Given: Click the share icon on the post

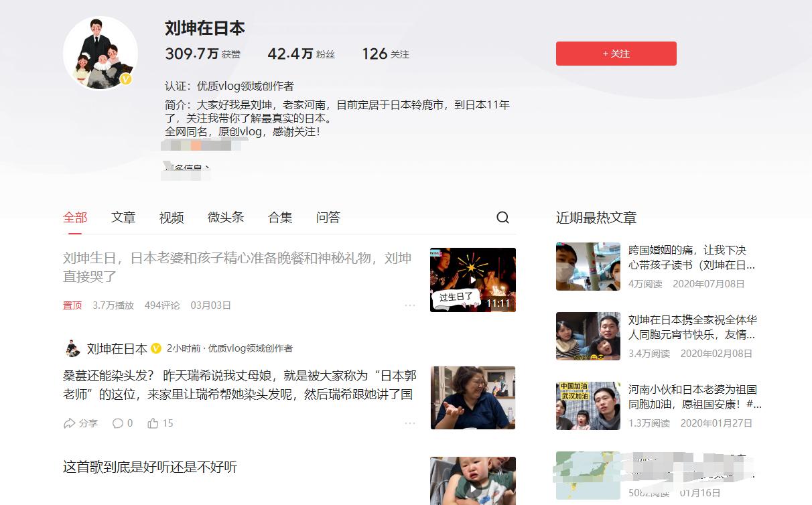Looking at the screenshot, I should pyautogui.click(x=70, y=423).
